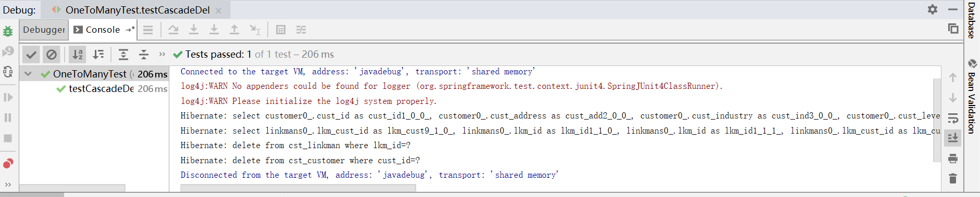Collapse the OneToManyTest tree node

coord(28,74)
